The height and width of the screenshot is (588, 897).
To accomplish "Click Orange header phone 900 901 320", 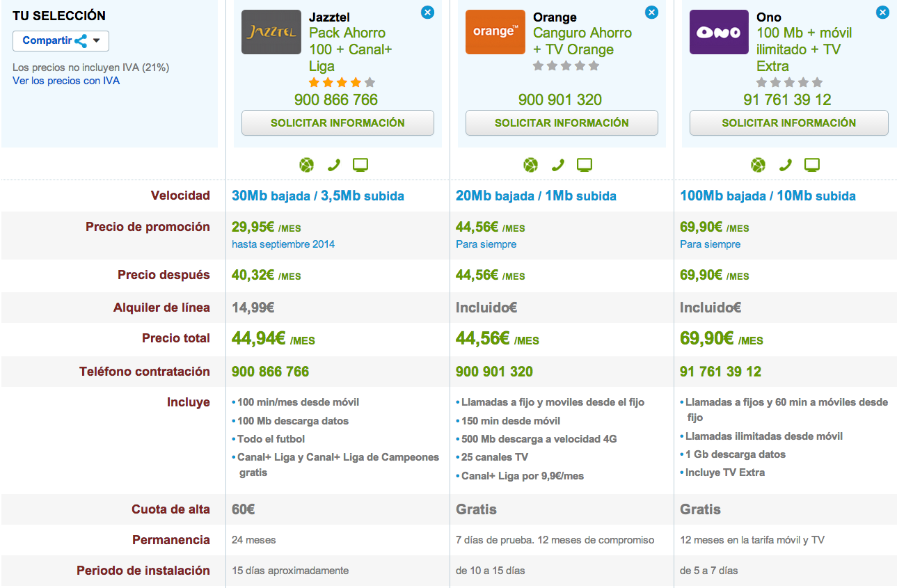I will coord(560,100).
